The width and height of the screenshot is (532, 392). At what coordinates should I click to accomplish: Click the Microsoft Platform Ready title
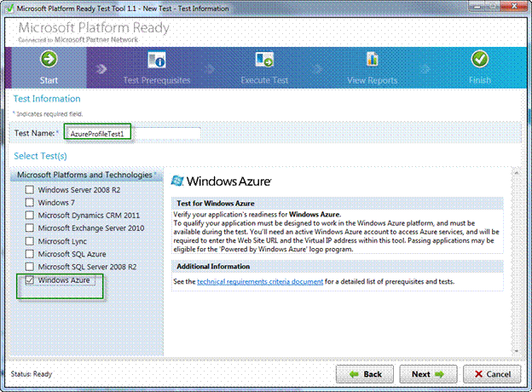pos(94,27)
